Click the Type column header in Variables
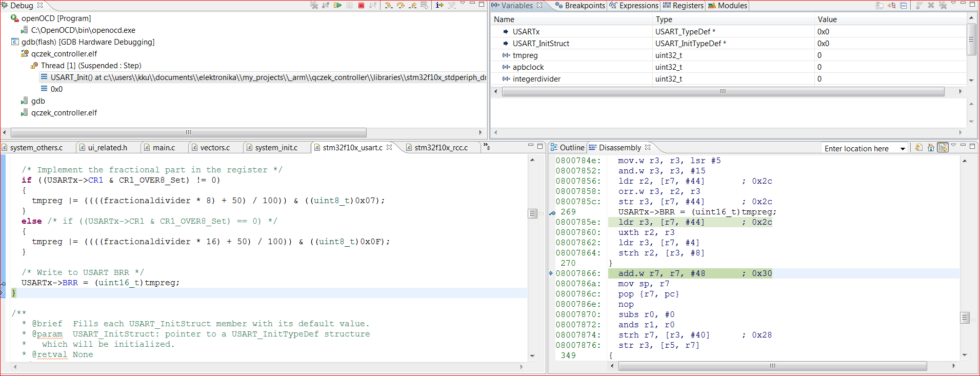The height and width of the screenshot is (376, 980). pyautogui.click(x=734, y=19)
